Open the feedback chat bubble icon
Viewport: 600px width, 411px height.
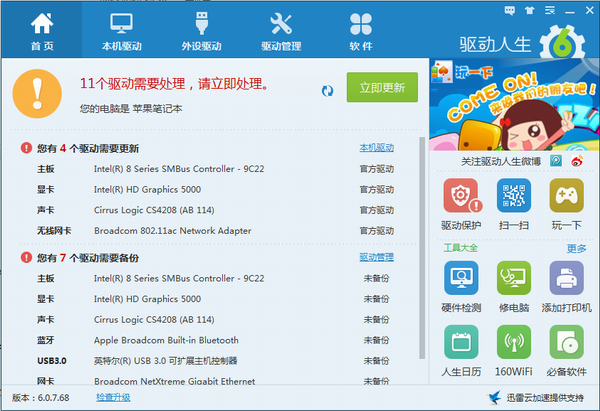click(x=510, y=10)
